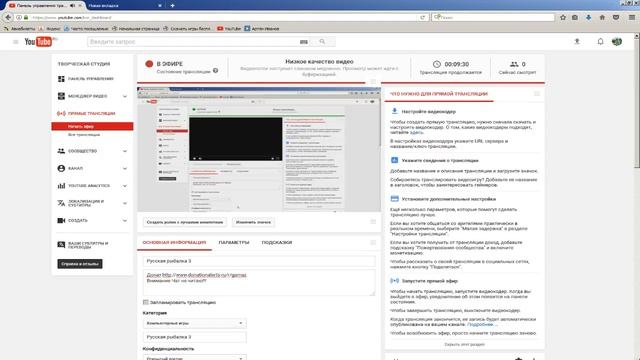The image size is (640, 360).
Task: Open Все трансляции in the sidebar
Action: pos(84,135)
